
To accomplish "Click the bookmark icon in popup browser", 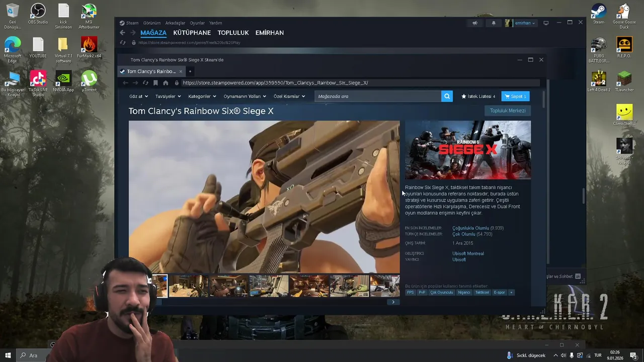I will (x=155, y=83).
